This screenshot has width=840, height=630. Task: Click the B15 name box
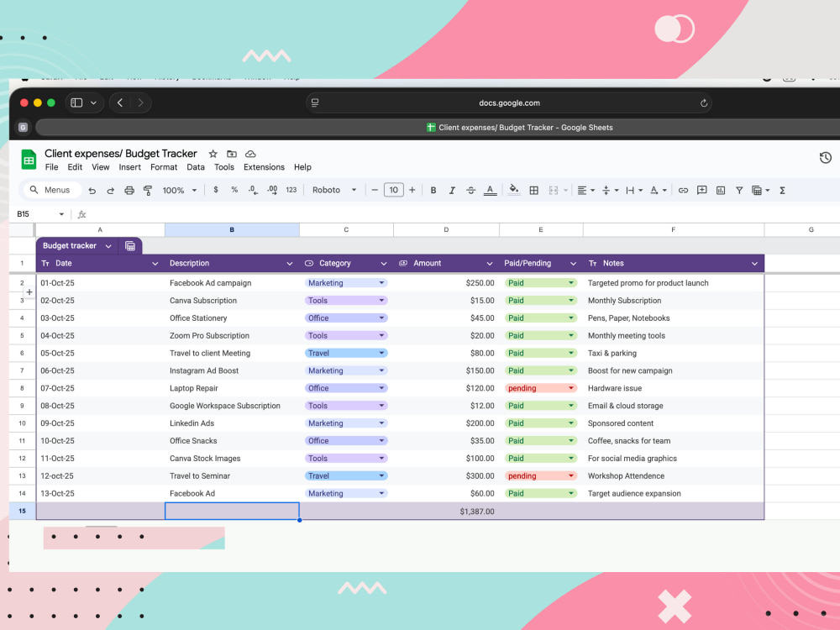coord(39,213)
